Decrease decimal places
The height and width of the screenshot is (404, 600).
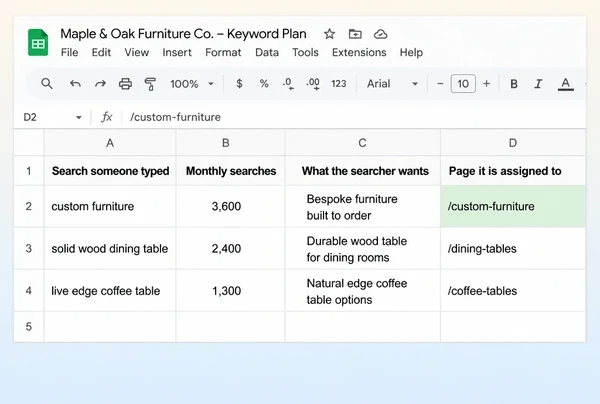(x=288, y=84)
